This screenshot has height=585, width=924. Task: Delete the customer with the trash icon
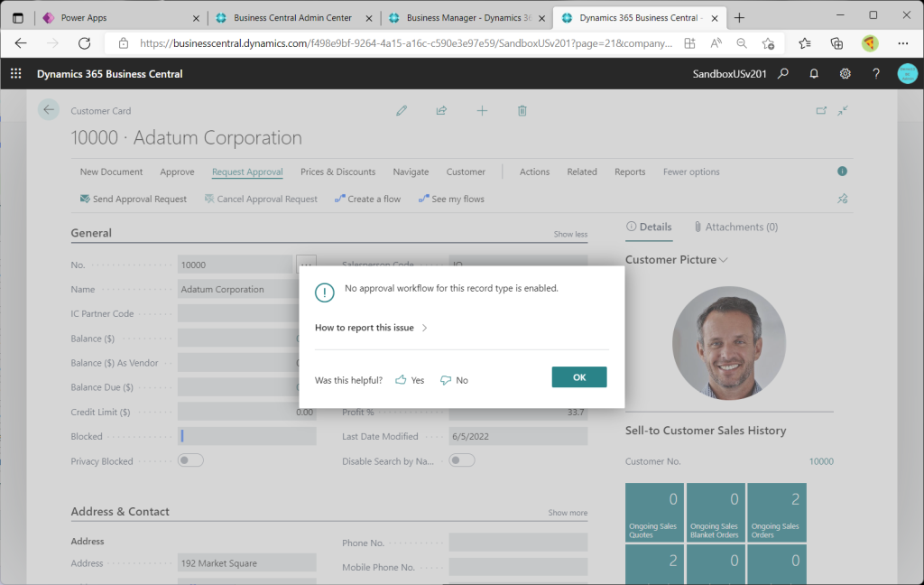522,110
